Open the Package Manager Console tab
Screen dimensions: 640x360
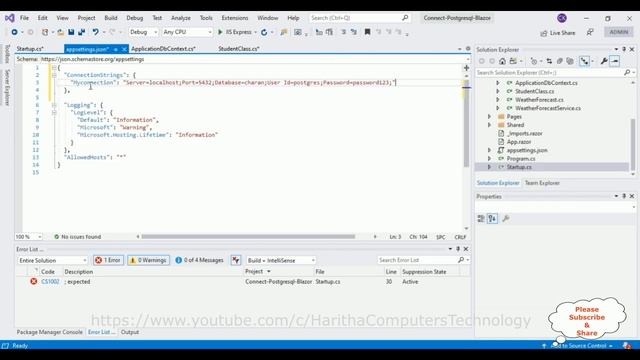click(49, 332)
